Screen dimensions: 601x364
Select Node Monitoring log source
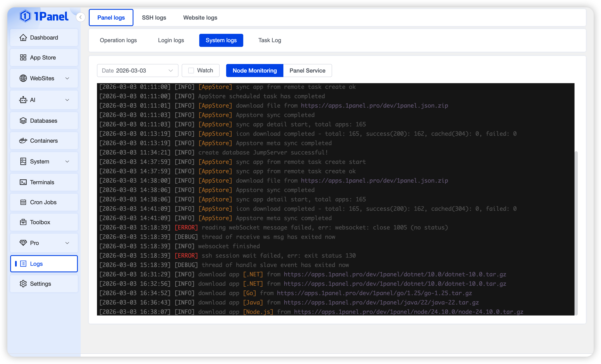point(254,71)
